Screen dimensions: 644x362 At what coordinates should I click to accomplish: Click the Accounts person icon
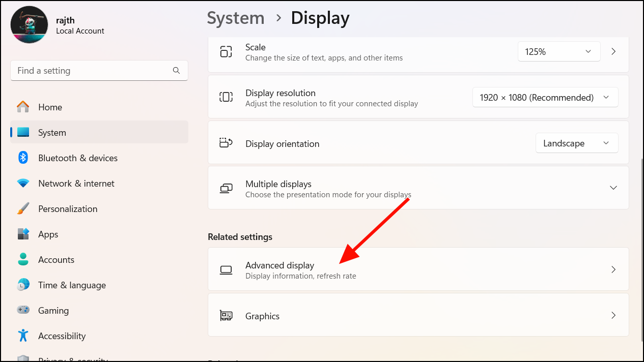click(x=23, y=259)
